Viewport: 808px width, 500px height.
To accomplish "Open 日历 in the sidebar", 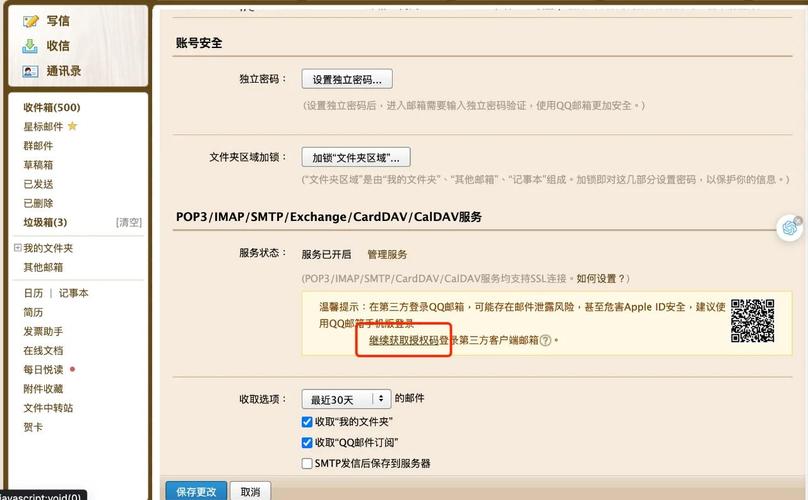I will (x=33, y=293).
